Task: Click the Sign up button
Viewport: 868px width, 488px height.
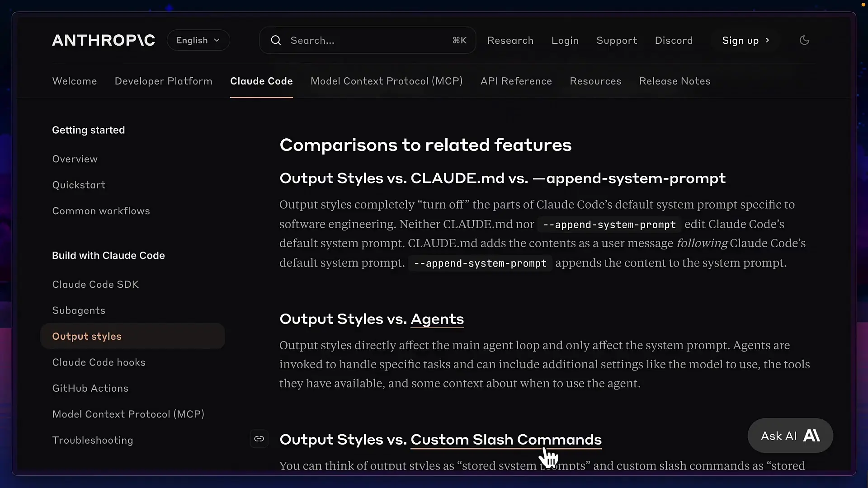Action: click(745, 40)
